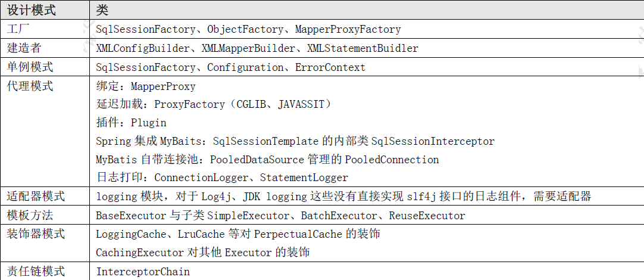
Task: Click ErrorContext in singleton row
Action: [330, 67]
